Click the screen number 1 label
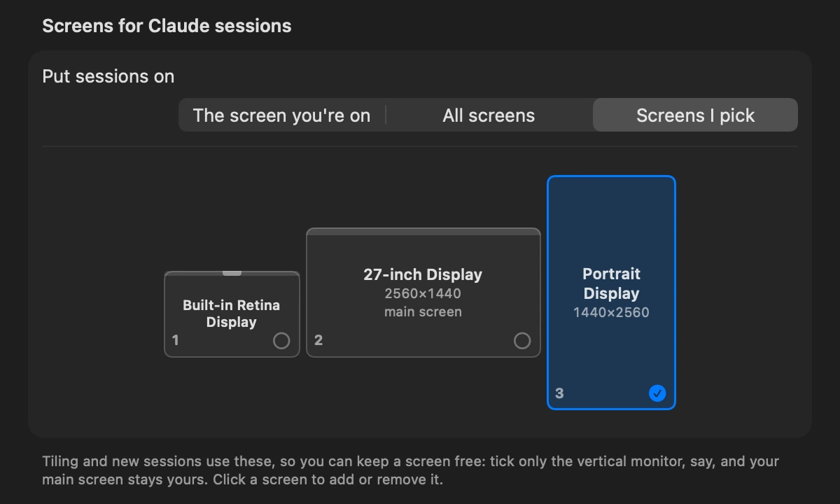 click(x=176, y=340)
